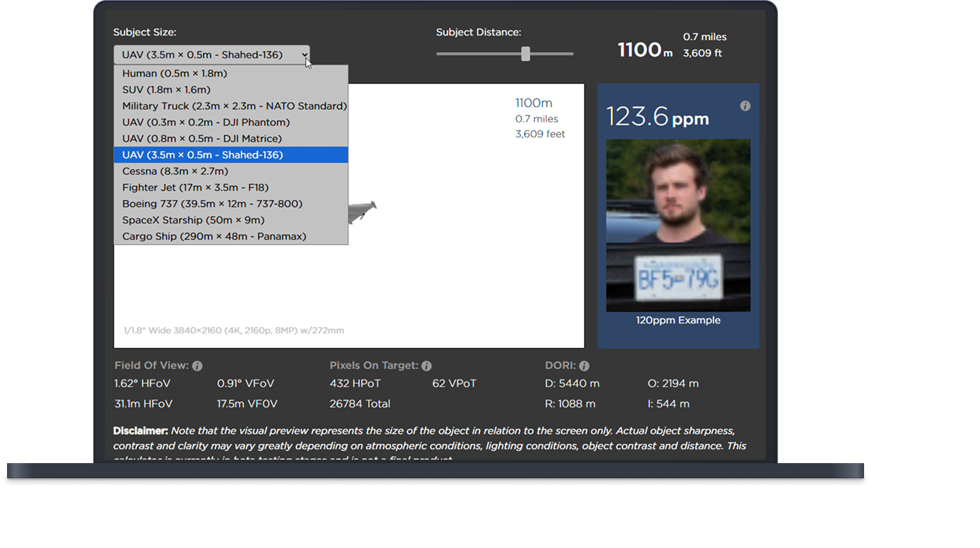
Task: Click the Subject Distance slider handle
Action: pos(526,54)
